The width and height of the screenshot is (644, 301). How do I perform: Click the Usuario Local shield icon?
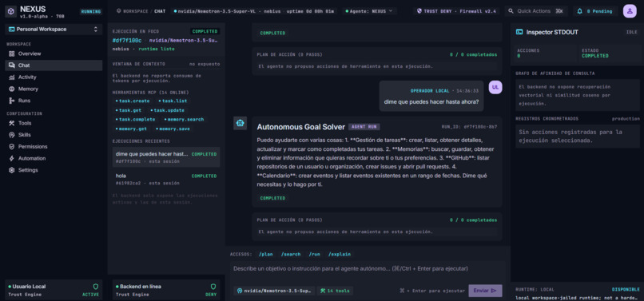(96, 287)
